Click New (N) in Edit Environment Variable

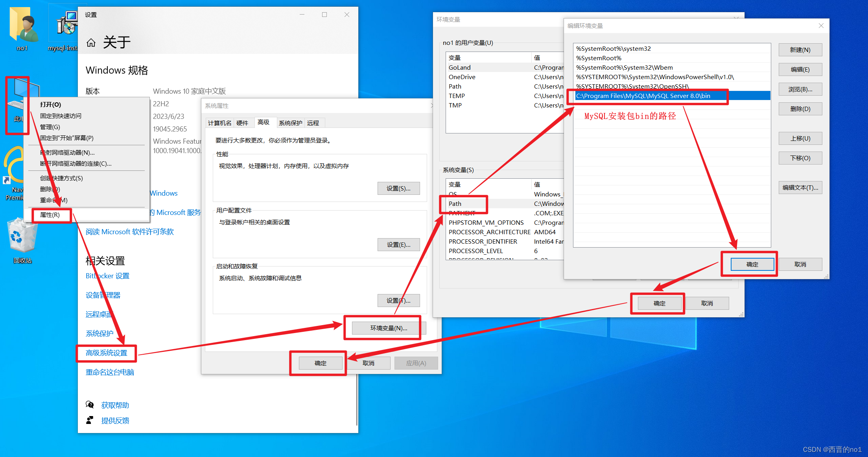(800, 50)
